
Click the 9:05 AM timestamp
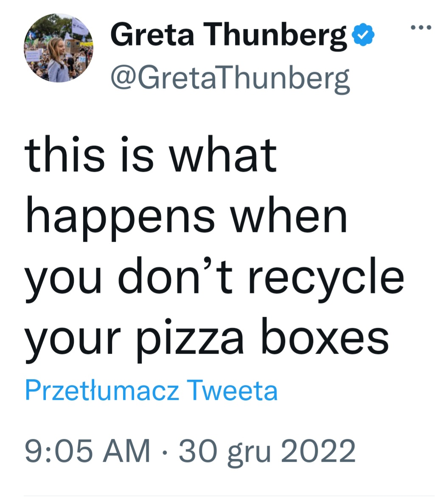(x=88, y=451)
